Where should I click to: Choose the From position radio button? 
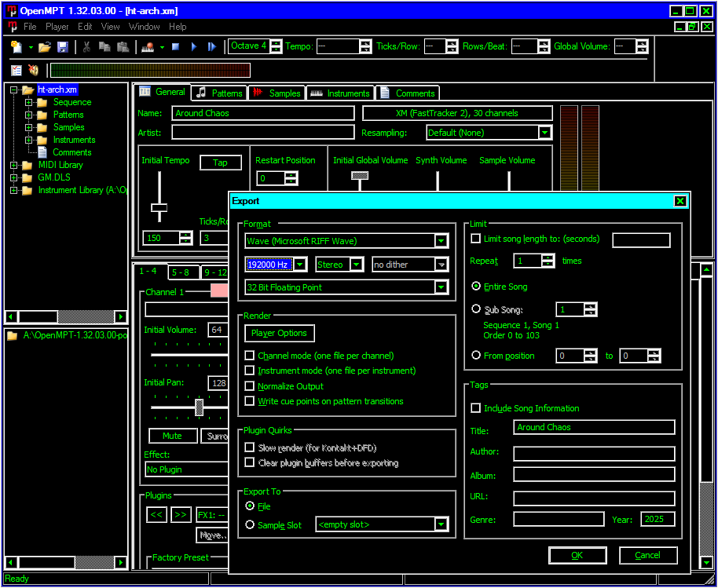(476, 355)
